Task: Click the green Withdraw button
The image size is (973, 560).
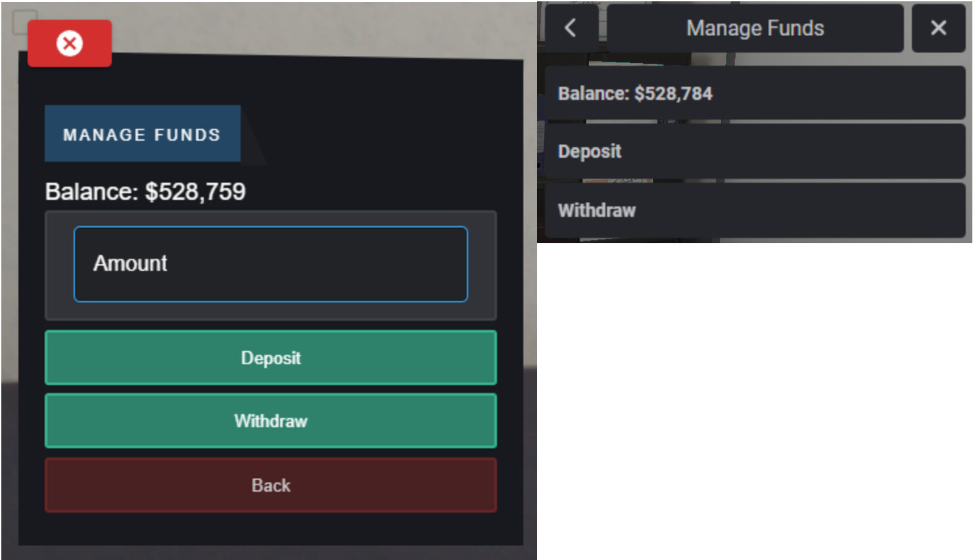Action: click(270, 421)
